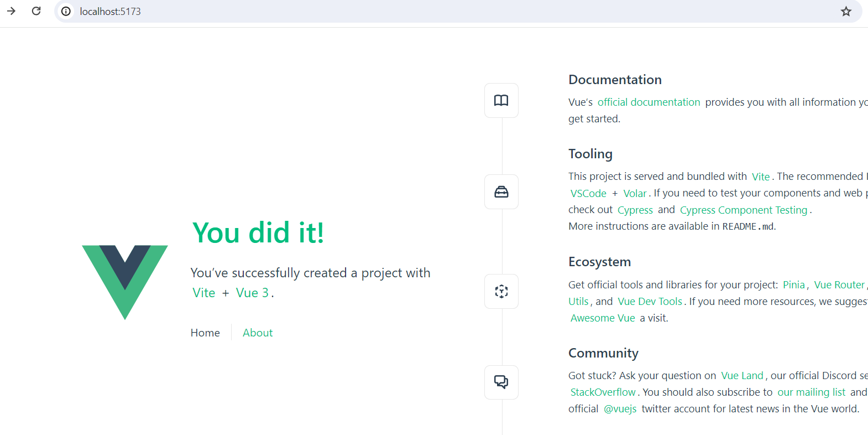
Task: Reload the page with the refresh icon
Action: click(x=36, y=11)
